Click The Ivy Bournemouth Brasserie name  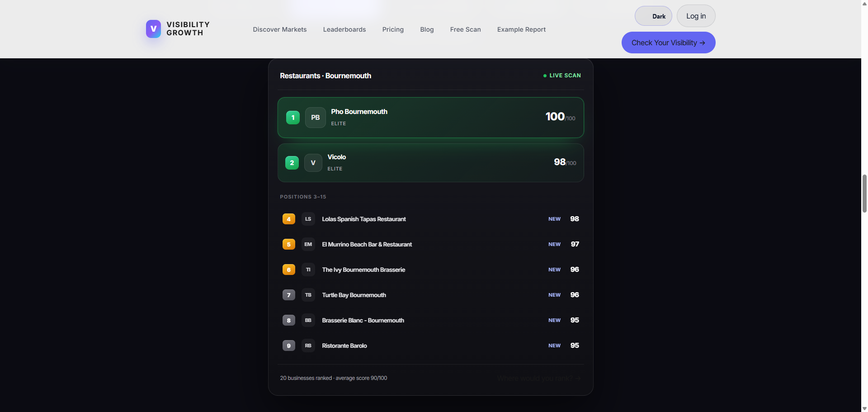363,270
